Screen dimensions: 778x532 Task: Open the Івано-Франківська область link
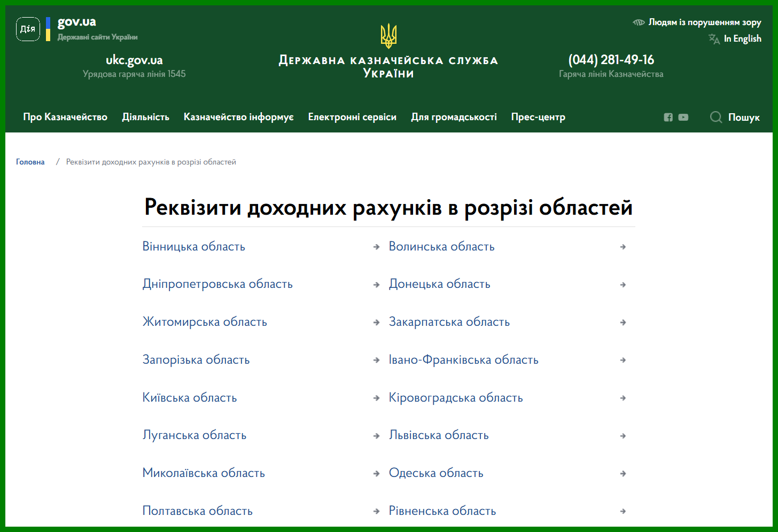pos(463,360)
